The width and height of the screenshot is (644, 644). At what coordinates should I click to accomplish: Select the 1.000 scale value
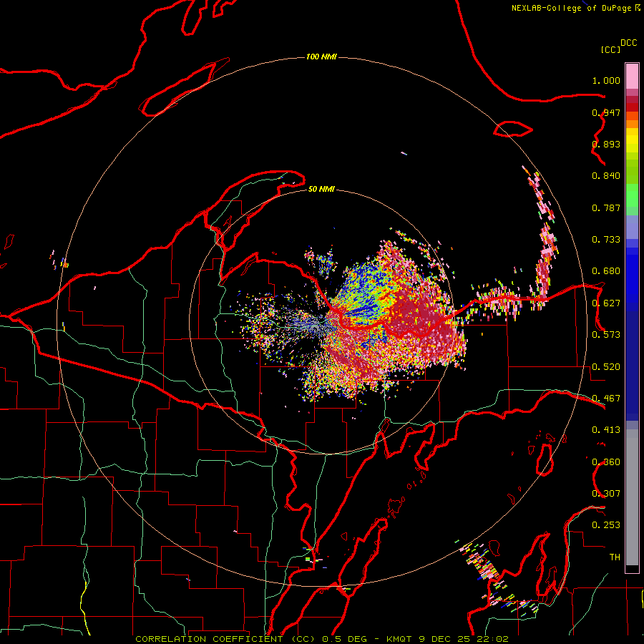coord(606,80)
